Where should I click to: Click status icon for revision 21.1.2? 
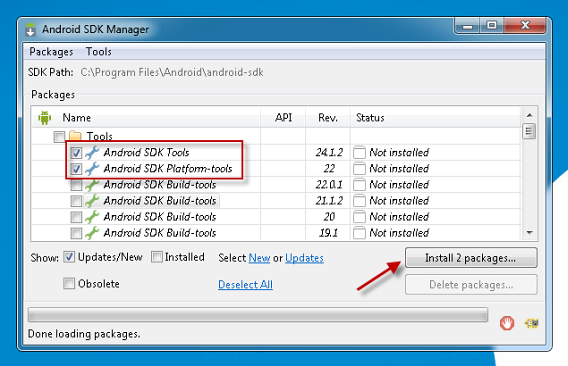click(x=359, y=201)
